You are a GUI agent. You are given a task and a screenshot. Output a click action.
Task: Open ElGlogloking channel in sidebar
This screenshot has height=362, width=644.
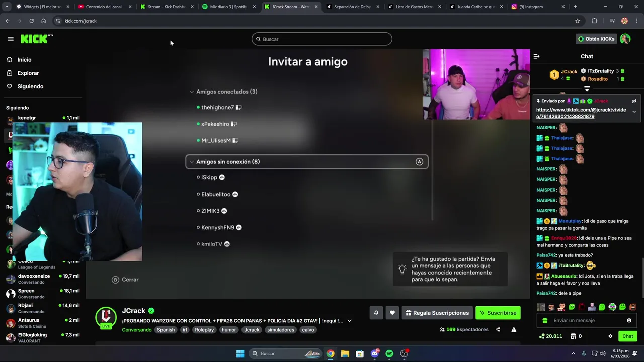coord(43,337)
